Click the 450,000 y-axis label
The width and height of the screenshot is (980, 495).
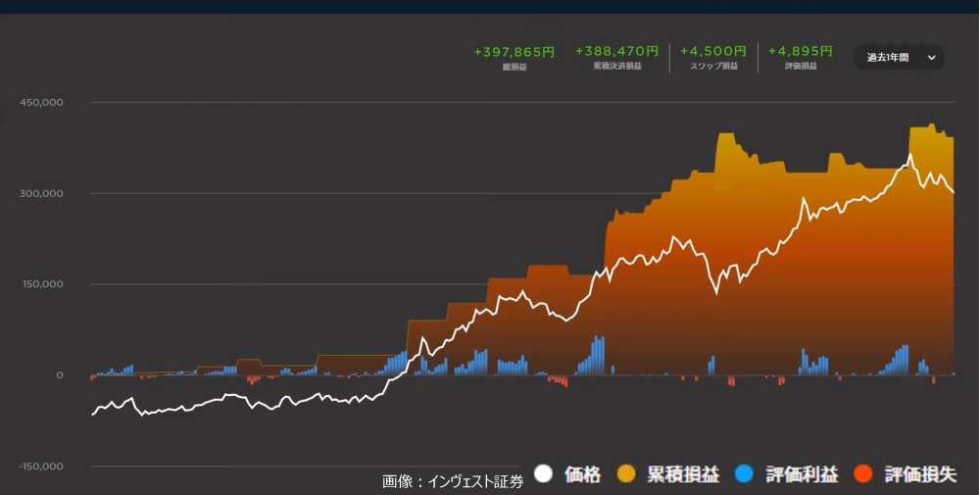coord(40,102)
